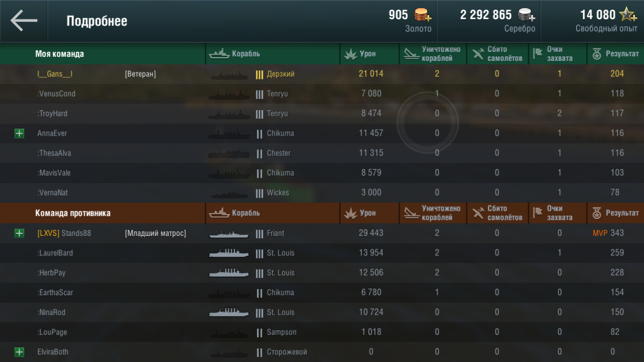Image resolution: width=644 pixels, height=362 pixels.
Task: Click Дерзкий ship silhouette in my team
Action: coord(229,74)
